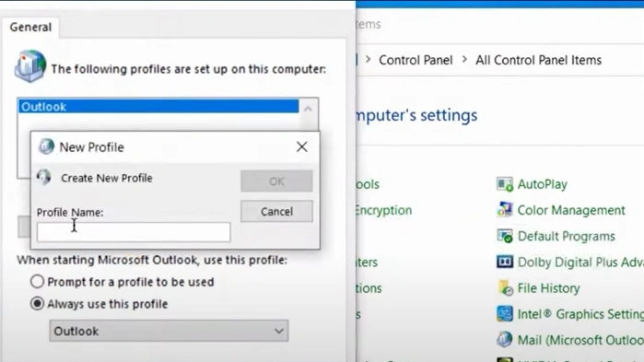Image resolution: width=644 pixels, height=362 pixels.
Task: Select Prompt for a profile radio button
Action: [37, 282]
